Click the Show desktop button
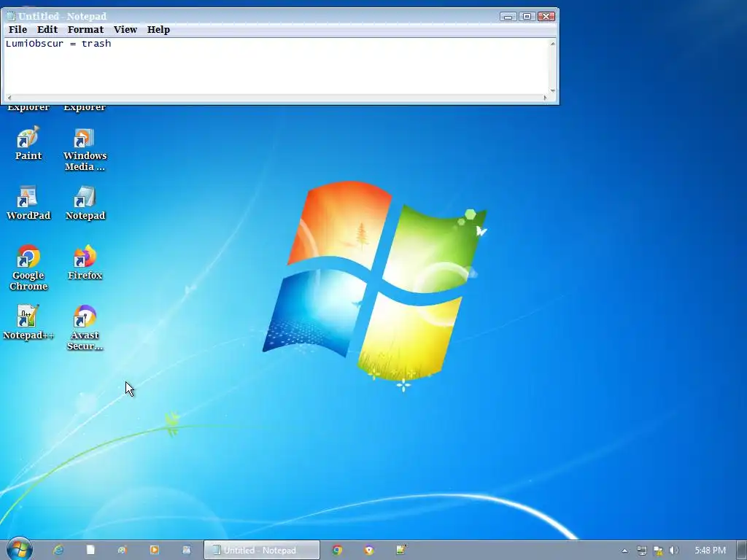 742,551
